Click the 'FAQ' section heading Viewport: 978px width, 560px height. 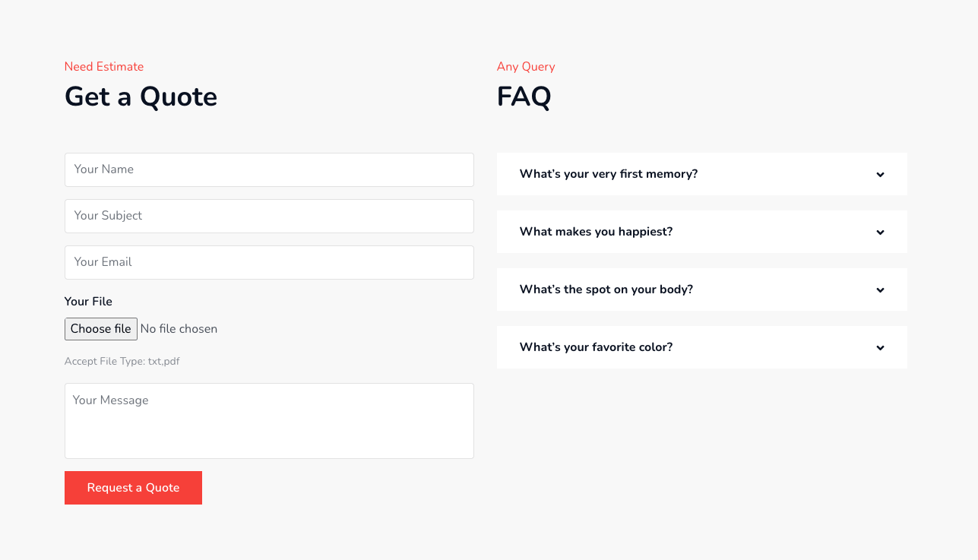(x=524, y=97)
